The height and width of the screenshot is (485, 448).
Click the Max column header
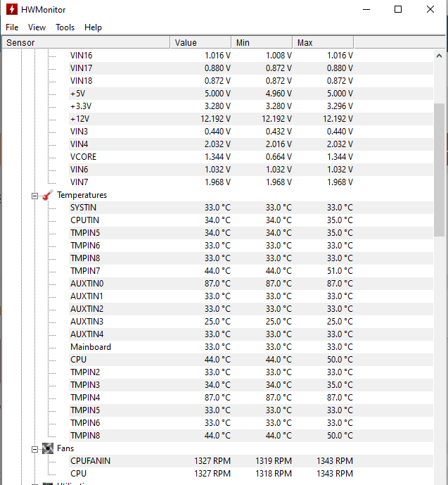tap(323, 42)
